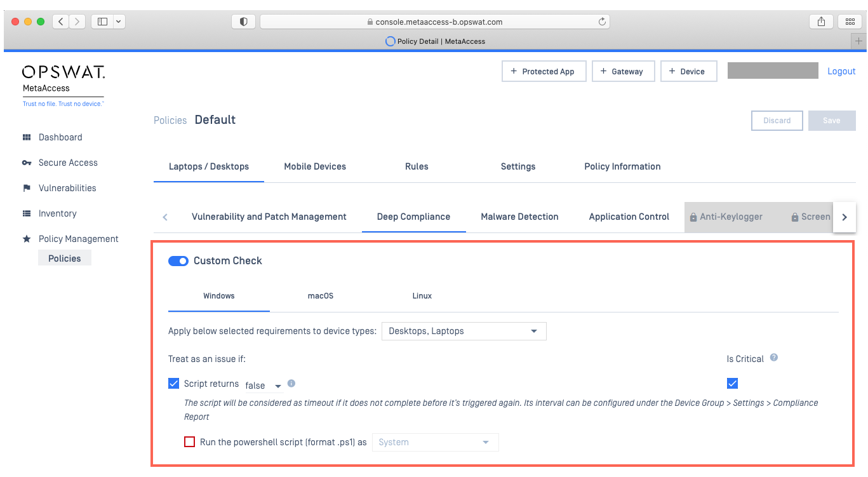Open Dashboard in the sidebar
This screenshot has height=477, width=868.
pos(60,137)
